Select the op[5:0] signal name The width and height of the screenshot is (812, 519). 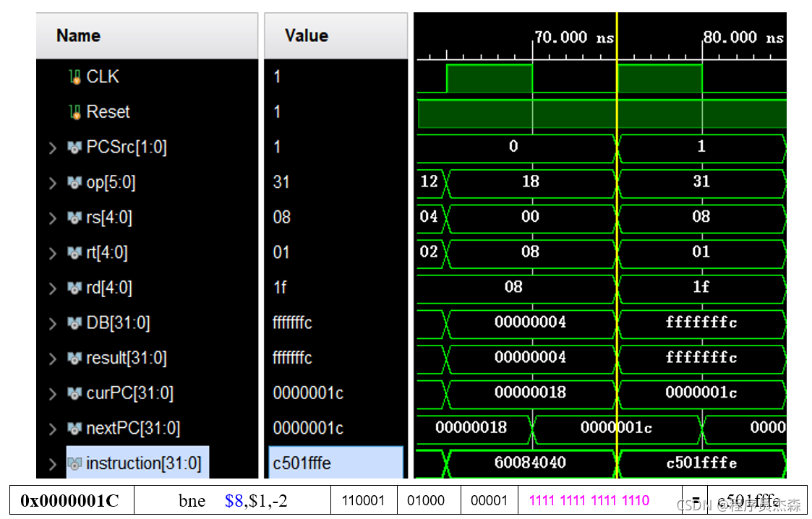point(111,183)
